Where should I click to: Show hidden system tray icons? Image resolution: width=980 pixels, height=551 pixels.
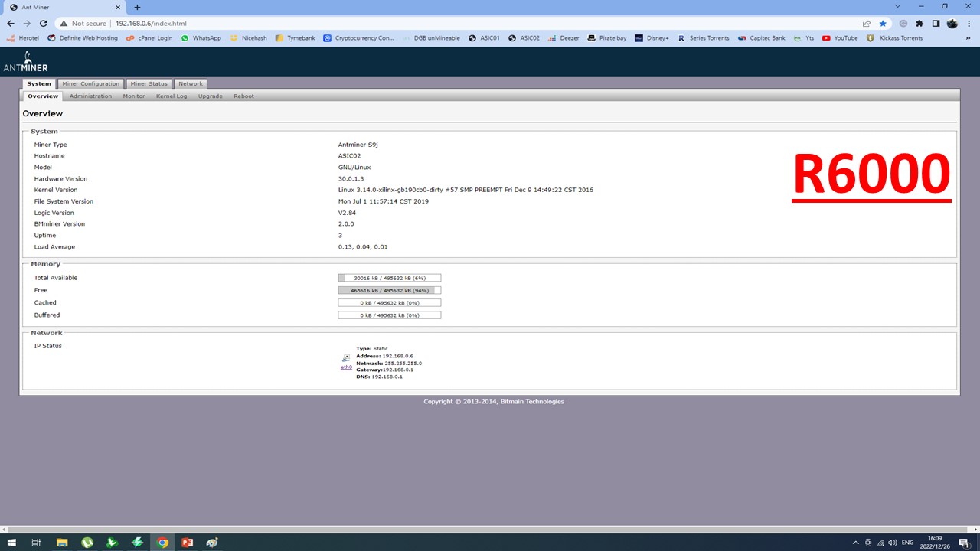(854, 543)
